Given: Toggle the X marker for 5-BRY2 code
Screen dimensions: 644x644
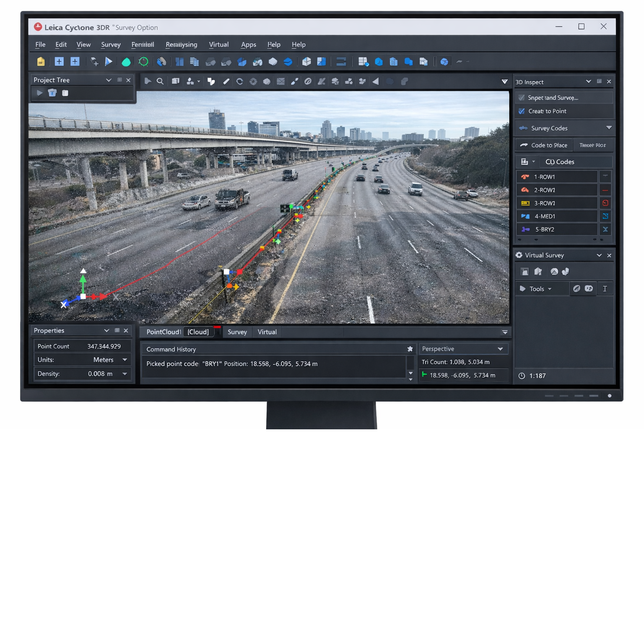Looking at the screenshot, I should click(x=605, y=229).
